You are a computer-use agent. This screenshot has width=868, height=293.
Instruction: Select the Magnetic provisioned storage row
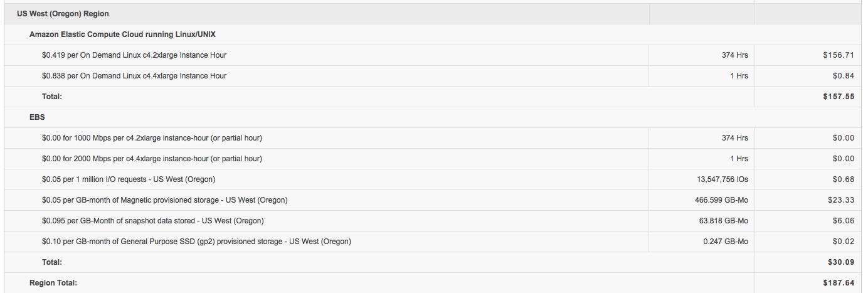tap(434, 200)
